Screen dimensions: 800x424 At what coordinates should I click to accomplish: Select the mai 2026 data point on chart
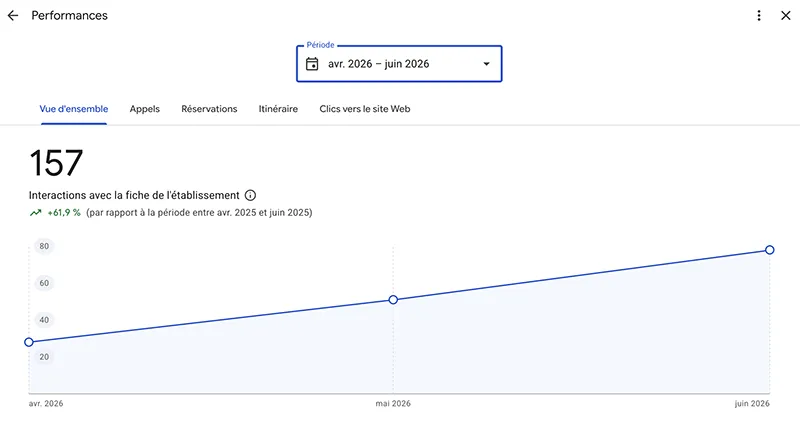tap(393, 300)
